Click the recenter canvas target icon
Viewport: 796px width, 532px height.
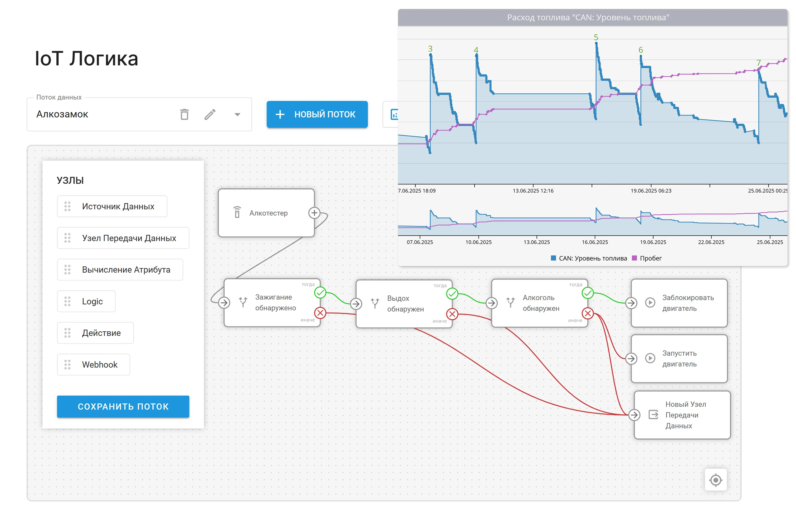[716, 480]
